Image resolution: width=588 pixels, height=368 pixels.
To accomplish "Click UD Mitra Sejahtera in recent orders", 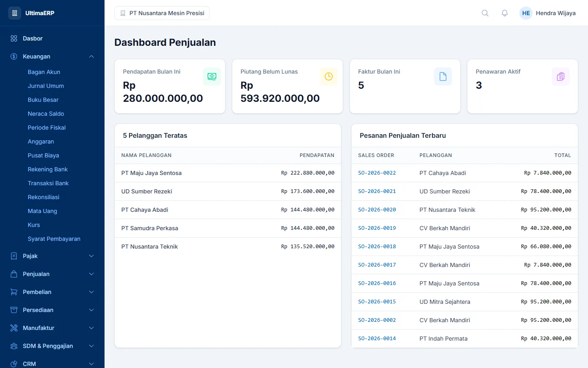I will [445, 302].
